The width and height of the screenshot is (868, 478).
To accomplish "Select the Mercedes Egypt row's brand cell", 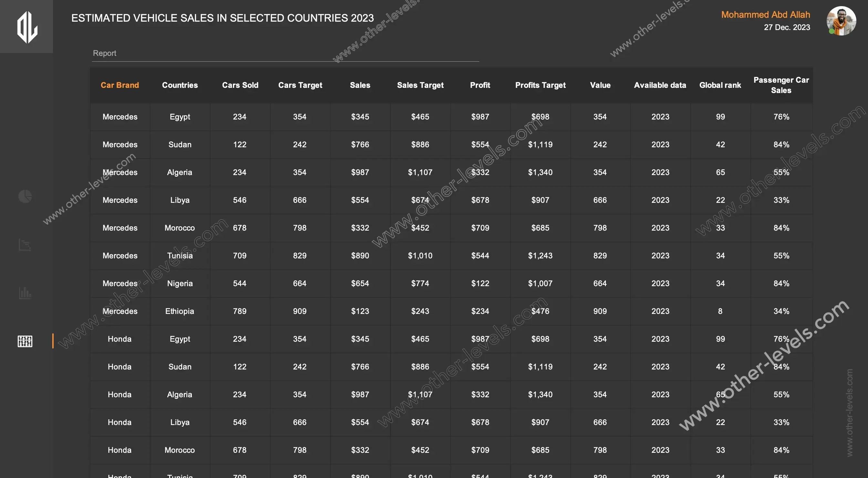I will point(119,117).
